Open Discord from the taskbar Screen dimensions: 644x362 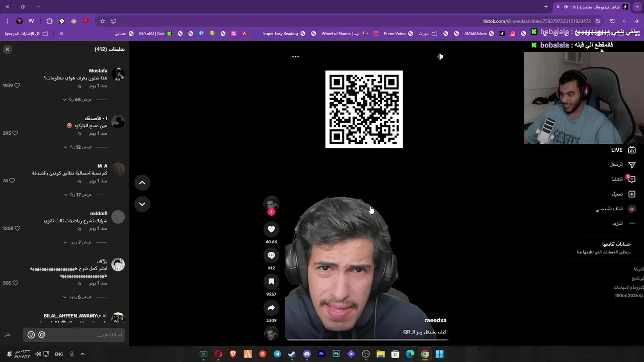pyautogui.click(x=307, y=354)
